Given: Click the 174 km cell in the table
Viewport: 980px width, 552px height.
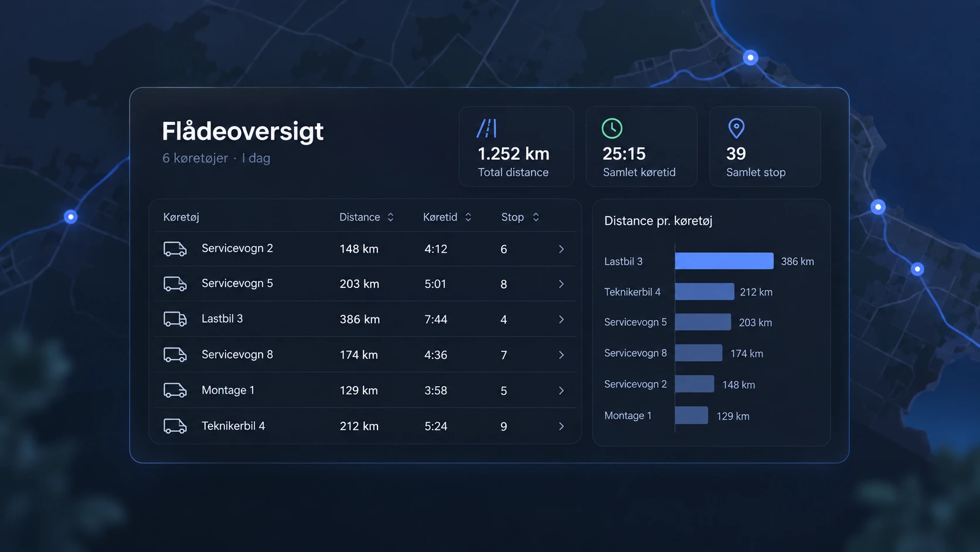Looking at the screenshot, I should click(359, 355).
